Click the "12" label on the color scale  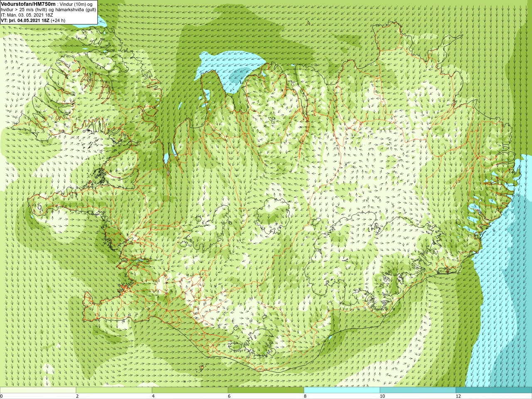tap(458, 396)
